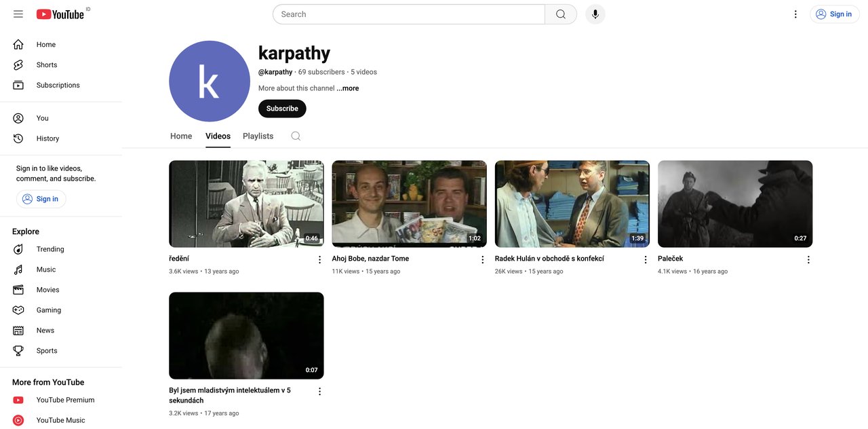Play the Paleček video thumbnail
The height and width of the screenshot is (429, 868).
735,204
